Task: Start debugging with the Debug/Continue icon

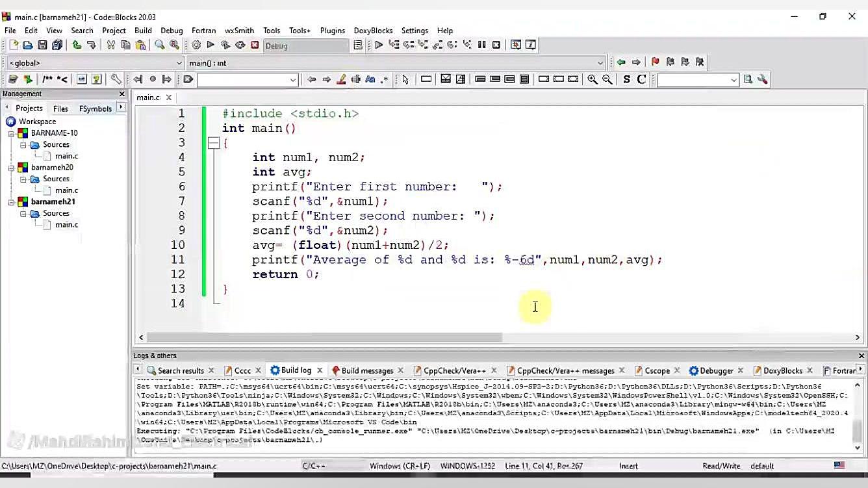Action: (379, 45)
